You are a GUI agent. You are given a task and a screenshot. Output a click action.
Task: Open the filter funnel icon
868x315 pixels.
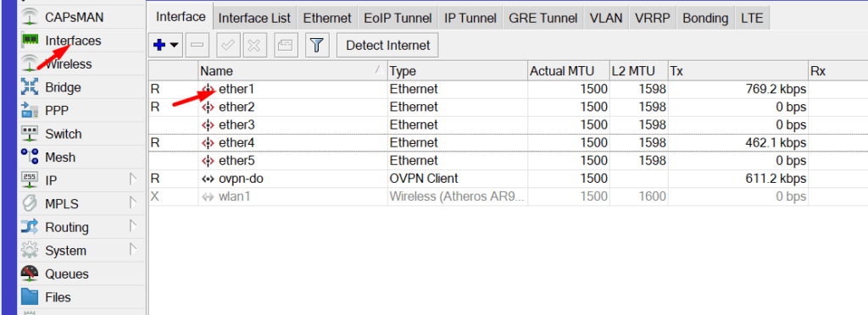pyautogui.click(x=317, y=46)
